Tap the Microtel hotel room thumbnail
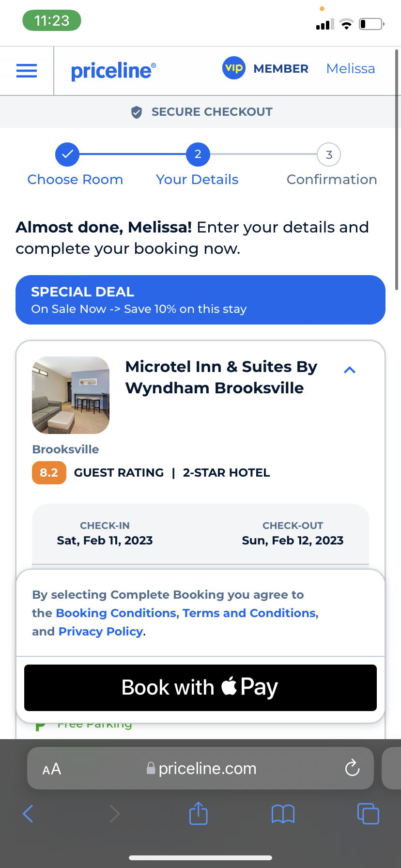The image size is (401, 868). coord(71,395)
